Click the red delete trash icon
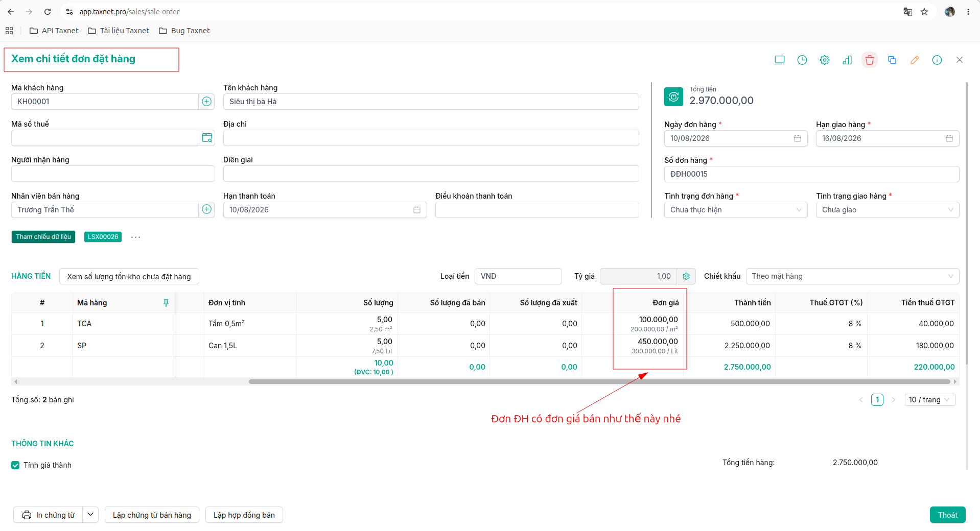 coord(869,60)
